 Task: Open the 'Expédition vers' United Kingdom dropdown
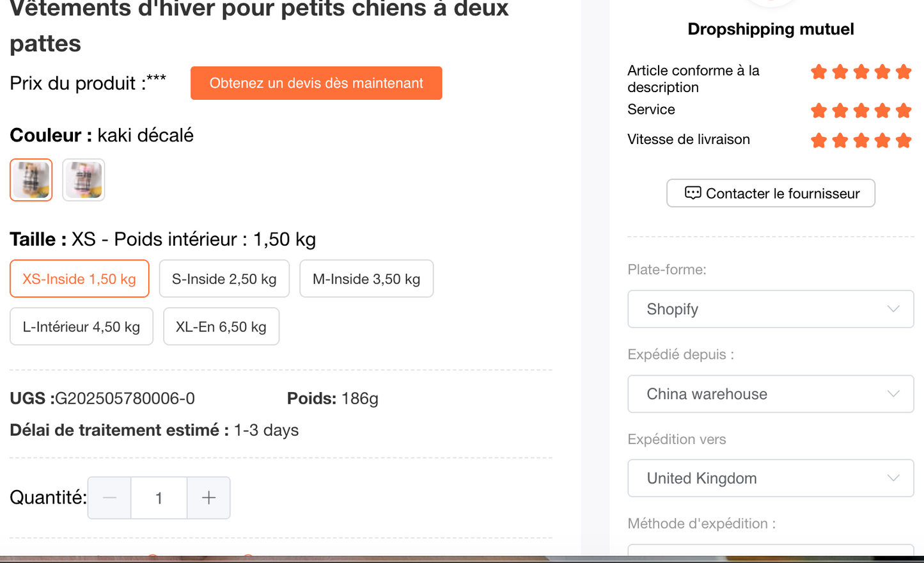pyautogui.click(x=771, y=479)
